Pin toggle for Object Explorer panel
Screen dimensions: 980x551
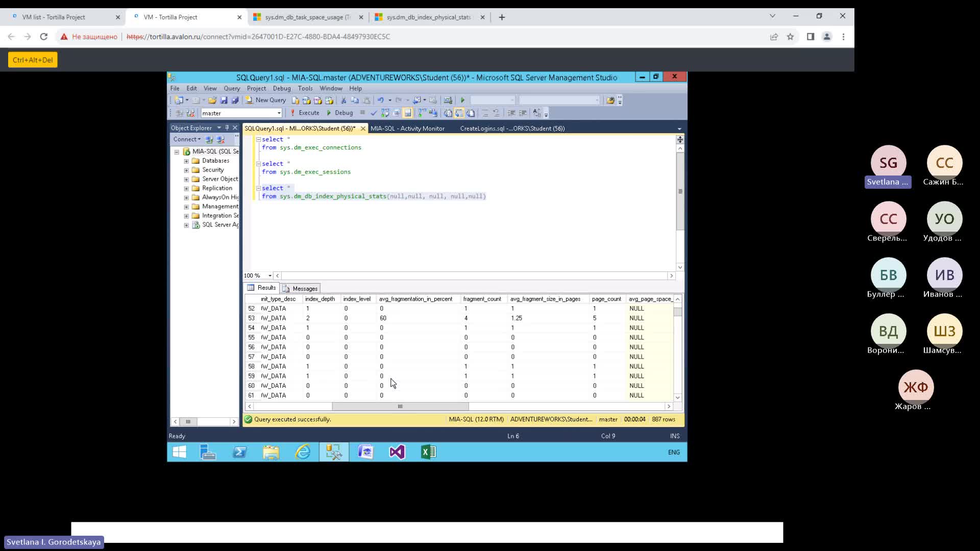[227, 128]
